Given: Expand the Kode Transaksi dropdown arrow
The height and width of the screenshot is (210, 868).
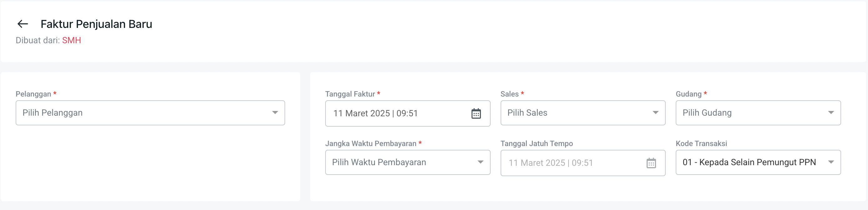Looking at the screenshot, I should (x=831, y=162).
